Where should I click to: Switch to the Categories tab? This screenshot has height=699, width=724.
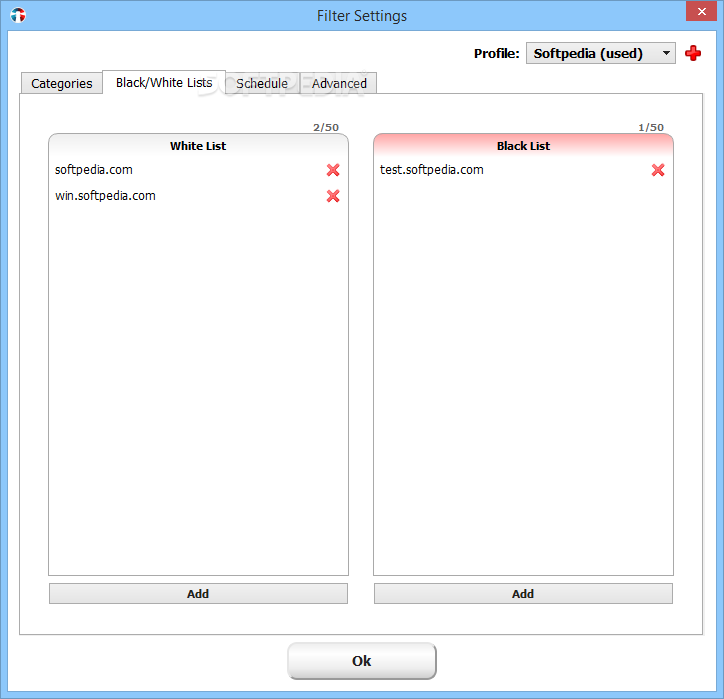[x=62, y=83]
